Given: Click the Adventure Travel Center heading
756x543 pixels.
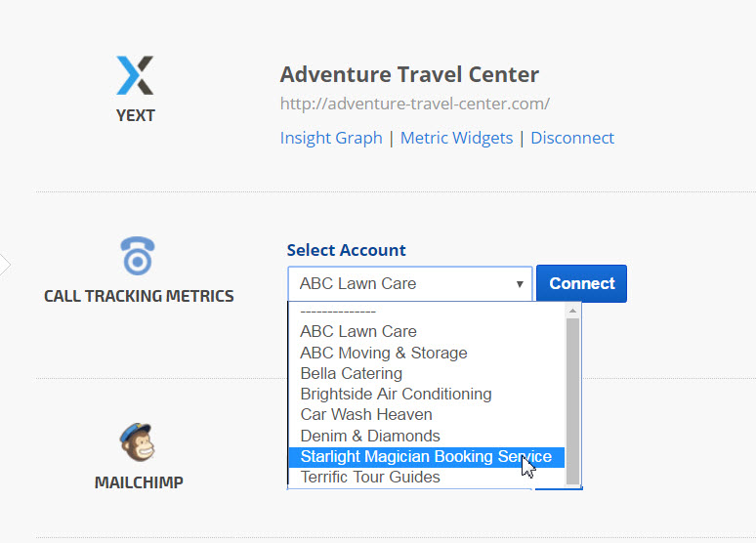Looking at the screenshot, I should 409,75.
